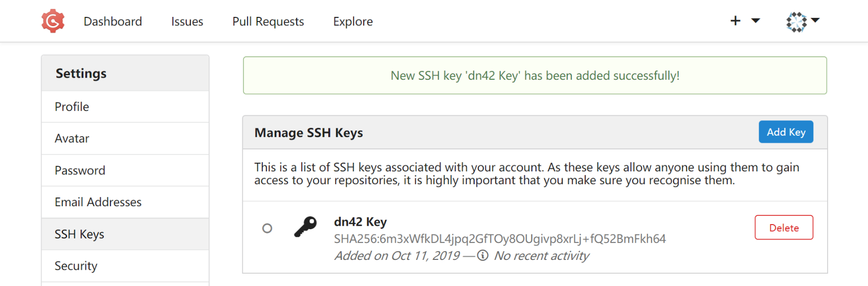The image size is (868, 286).
Task: Open the Security settings section
Action: (x=125, y=266)
